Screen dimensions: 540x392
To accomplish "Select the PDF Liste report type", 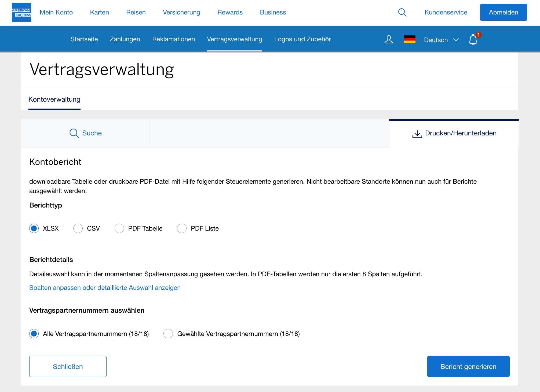I will click(182, 228).
